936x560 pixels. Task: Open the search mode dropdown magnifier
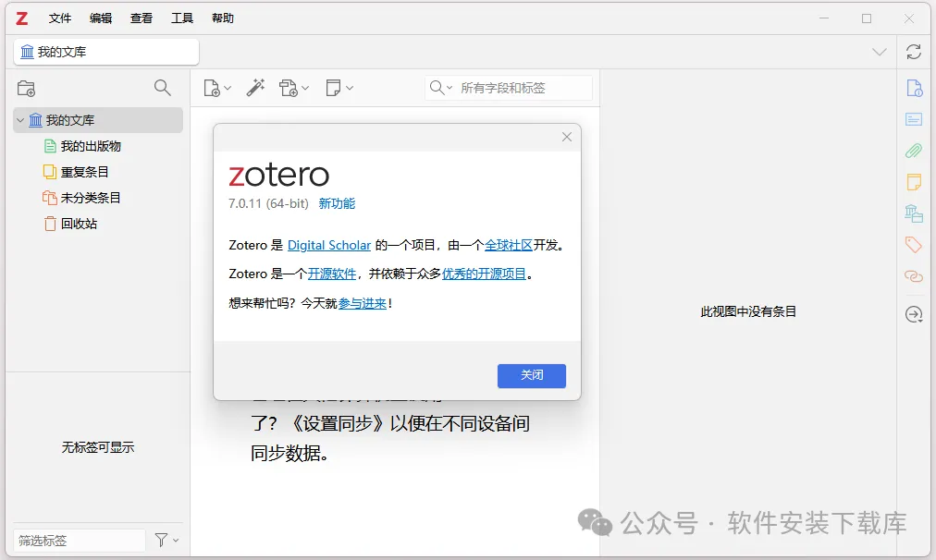point(440,88)
